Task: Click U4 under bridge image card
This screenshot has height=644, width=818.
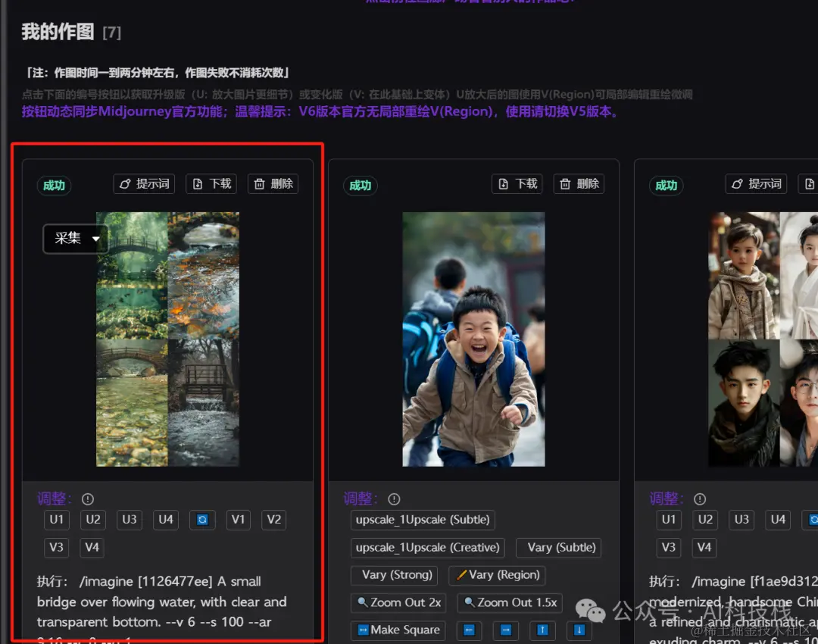Action: click(x=166, y=519)
